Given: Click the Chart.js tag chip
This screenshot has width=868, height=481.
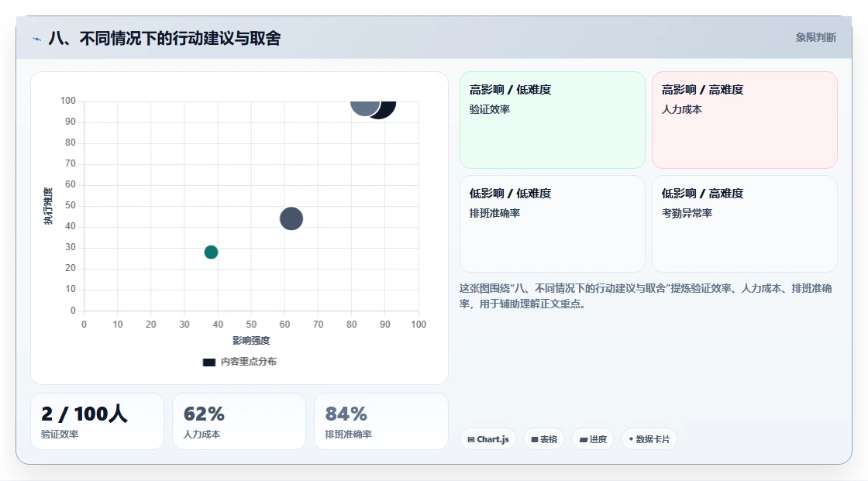Looking at the screenshot, I should [x=488, y=439].
